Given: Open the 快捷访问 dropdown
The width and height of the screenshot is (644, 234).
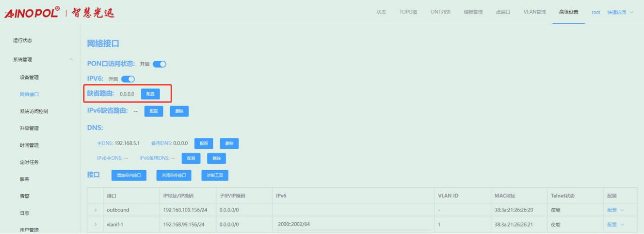Looking at the screenshot, I should pyautogui.click(x=620, y=12).
